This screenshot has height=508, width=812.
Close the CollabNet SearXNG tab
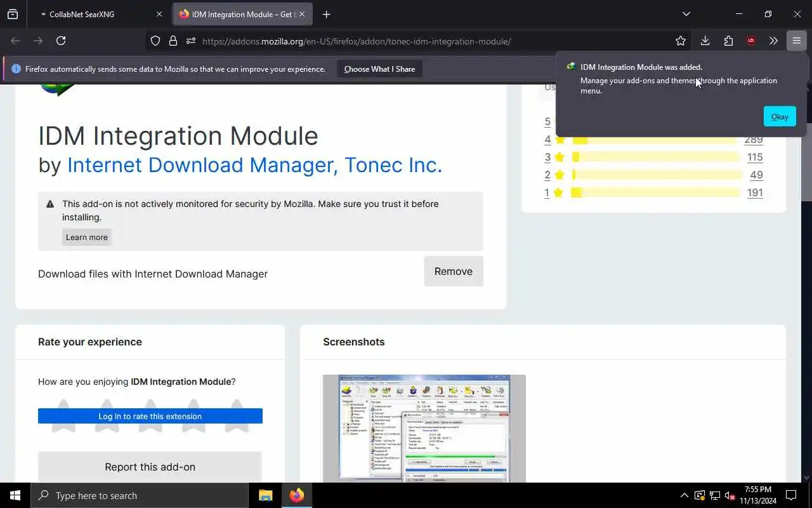159,14
